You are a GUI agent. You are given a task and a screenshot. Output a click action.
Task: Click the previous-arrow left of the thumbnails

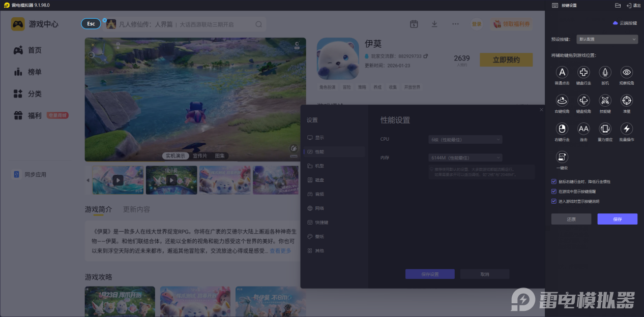pos(87,180)
